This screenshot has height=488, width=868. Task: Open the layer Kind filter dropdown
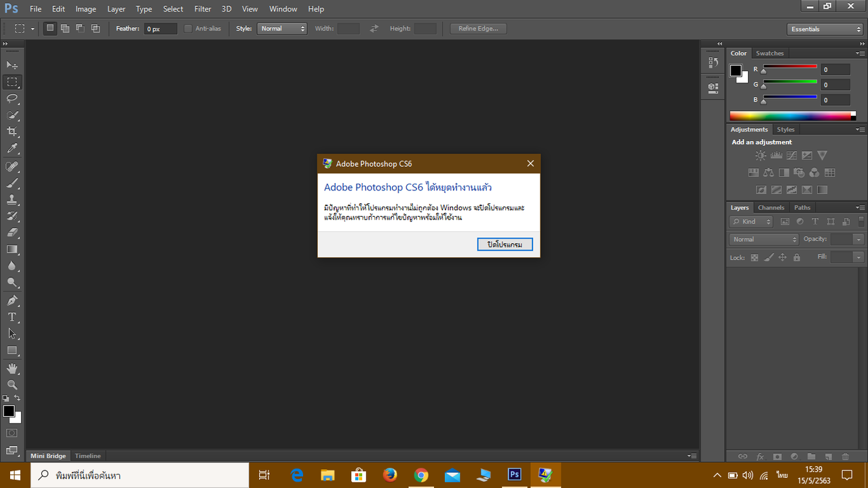[x=751, y=222]
